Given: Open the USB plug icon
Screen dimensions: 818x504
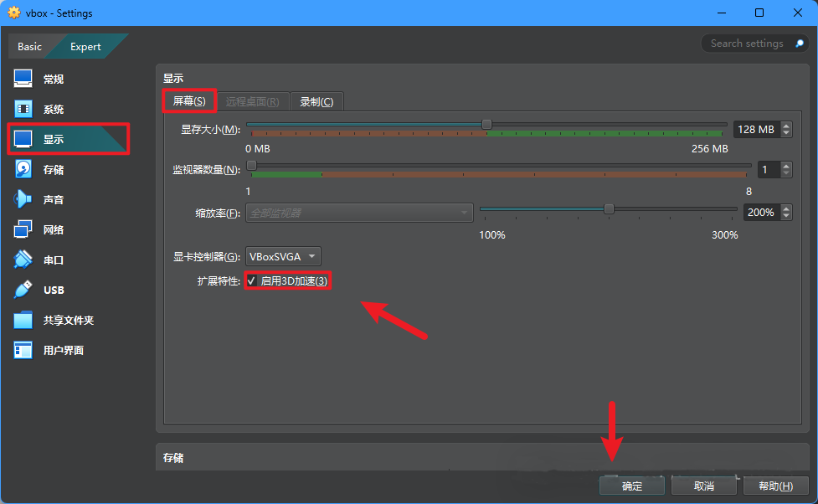Looking at the screenshot, I should (23, 290).
